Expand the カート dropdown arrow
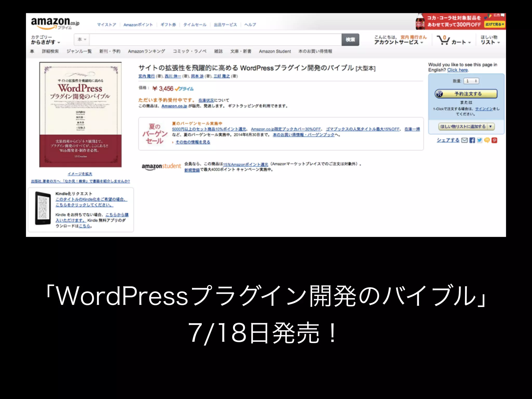The height and width of the screenshot is (399, 532). 470,43
